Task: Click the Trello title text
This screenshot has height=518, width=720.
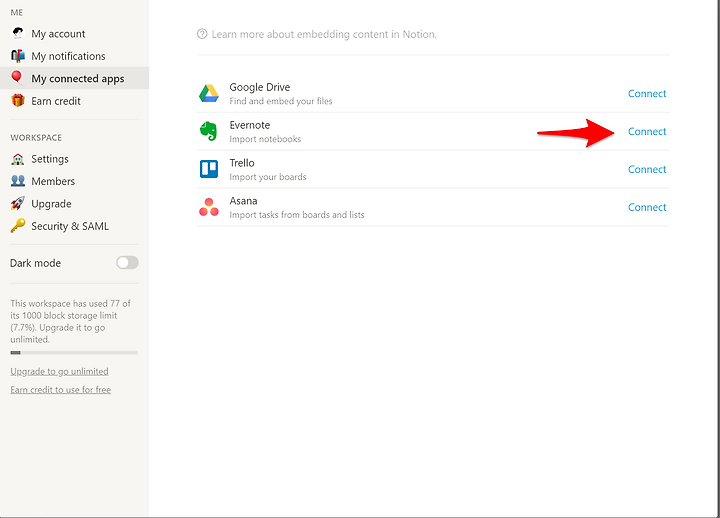Action: point(242,163)
